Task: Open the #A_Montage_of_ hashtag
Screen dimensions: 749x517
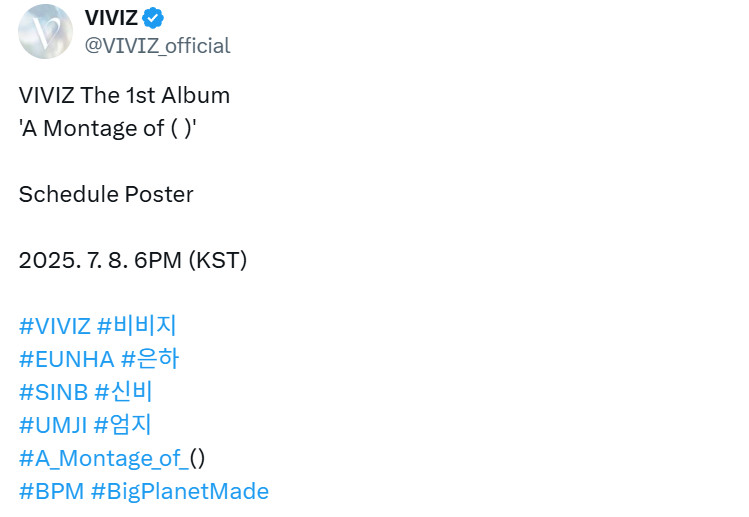Action: [103, 458]
